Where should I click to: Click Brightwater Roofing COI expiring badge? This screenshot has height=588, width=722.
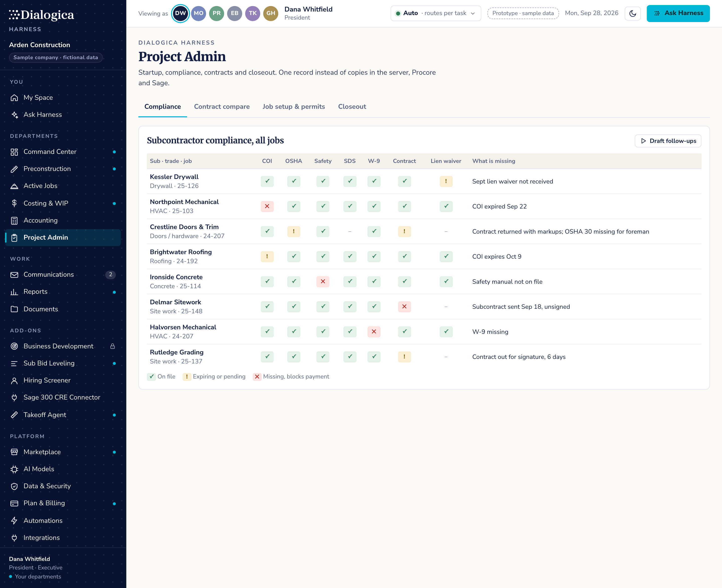(267, 256)
